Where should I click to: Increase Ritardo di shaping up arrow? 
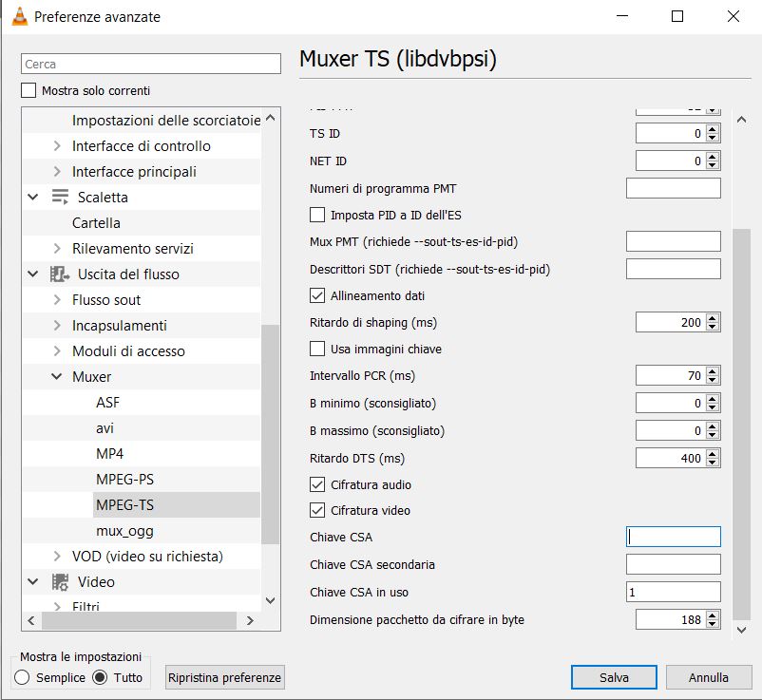click(713, 318)
